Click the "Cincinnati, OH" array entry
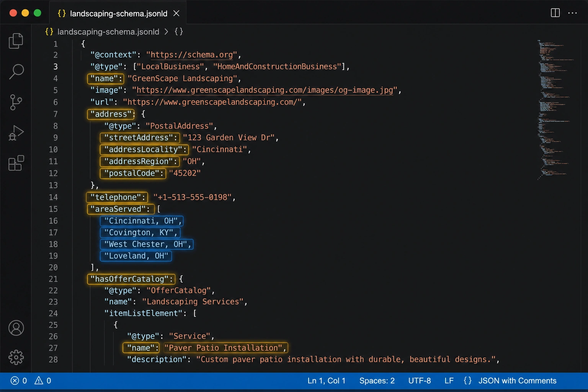The height and width of the screenshot is (392, 588). [142, 221]
